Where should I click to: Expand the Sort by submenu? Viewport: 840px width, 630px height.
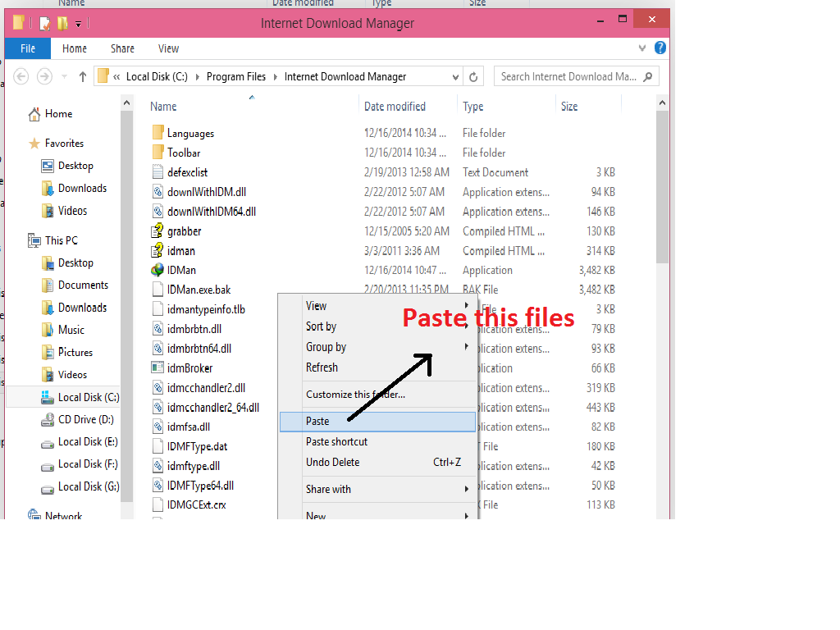pyautogui.click(x=377, y=326)
